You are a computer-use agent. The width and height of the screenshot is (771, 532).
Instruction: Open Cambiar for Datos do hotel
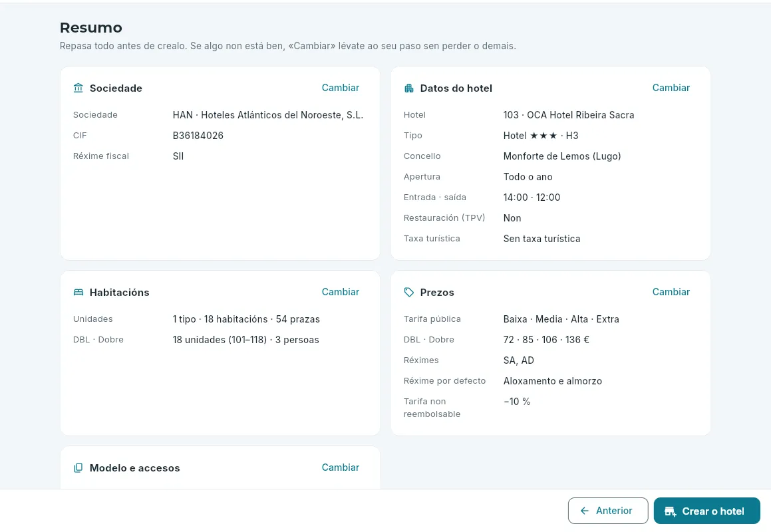[x=671, y=88]
